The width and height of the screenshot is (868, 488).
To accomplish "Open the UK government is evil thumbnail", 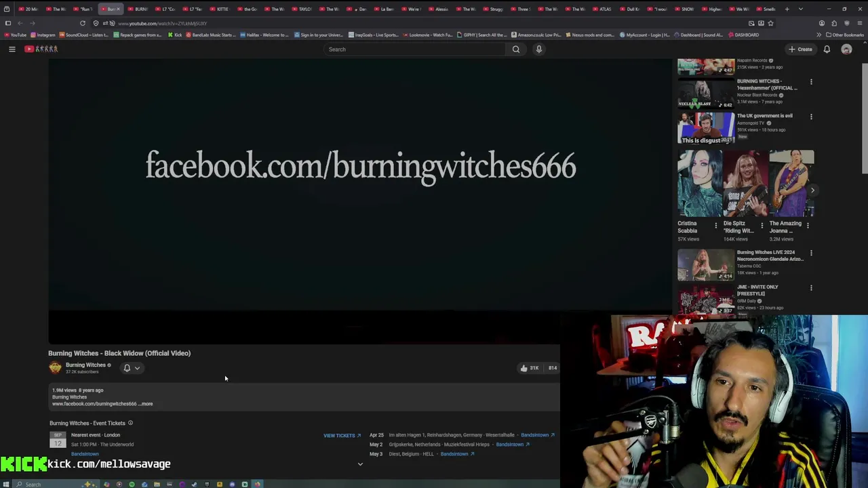I will pyautogui.click(x=706, y=128).
